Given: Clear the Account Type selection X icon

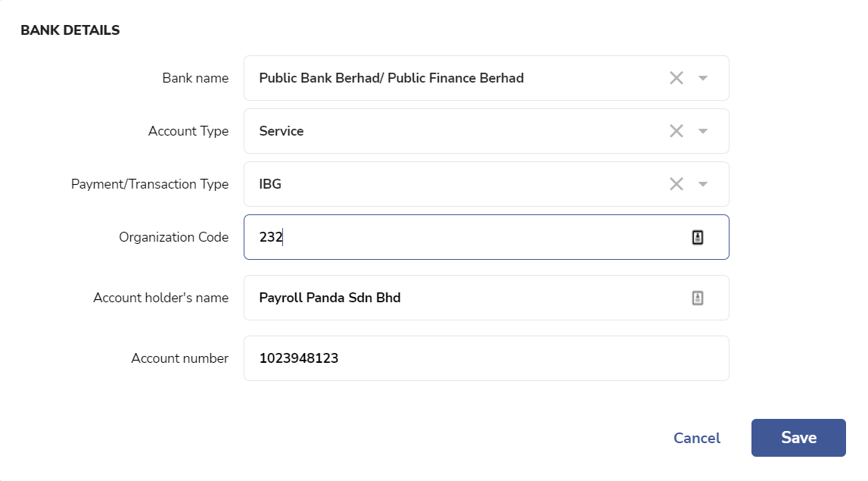Looking at the screenshot, I should click(676, 131).
